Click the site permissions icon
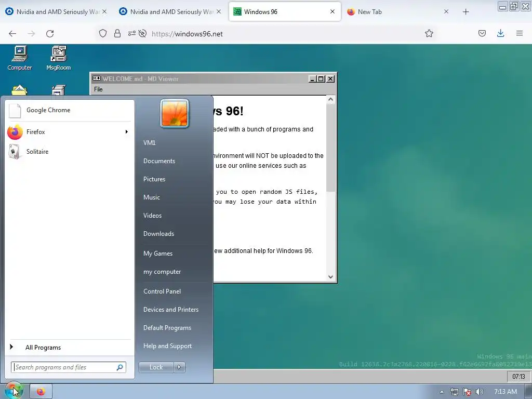 pyautogui.click(x=131, y=33)
